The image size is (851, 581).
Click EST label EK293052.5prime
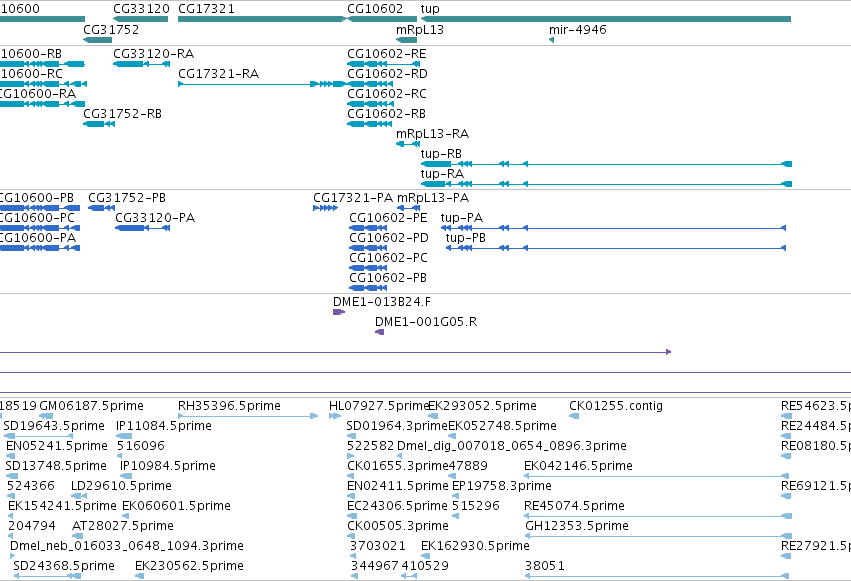point(482,406)
